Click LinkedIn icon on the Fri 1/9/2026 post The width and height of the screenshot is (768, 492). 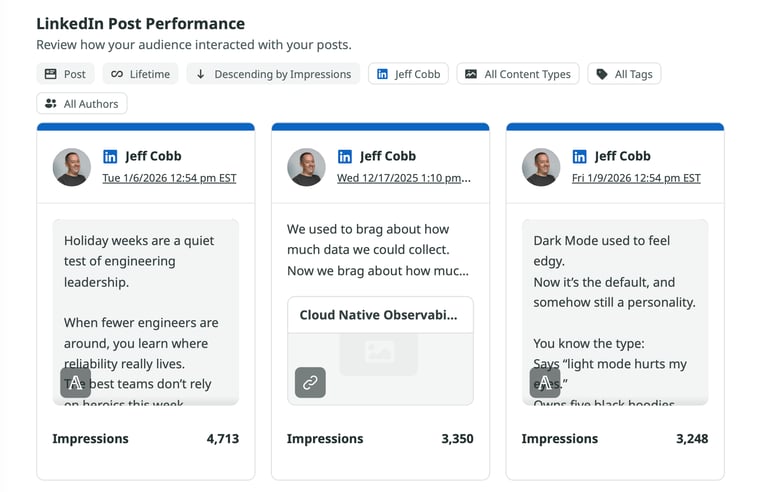[580, 157]
